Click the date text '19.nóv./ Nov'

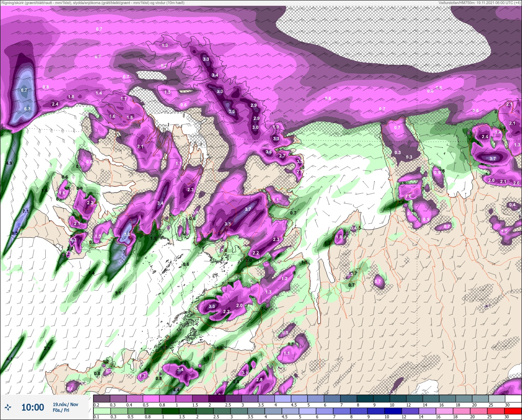click(65, 404)
